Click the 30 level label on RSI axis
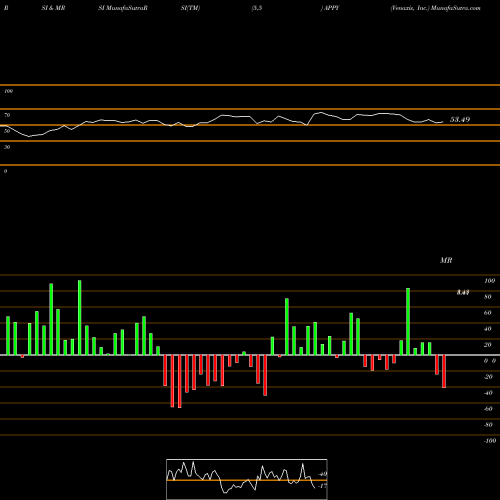Image resolution: width=500 pixels, height=500 pixels. tap(7, 147)
